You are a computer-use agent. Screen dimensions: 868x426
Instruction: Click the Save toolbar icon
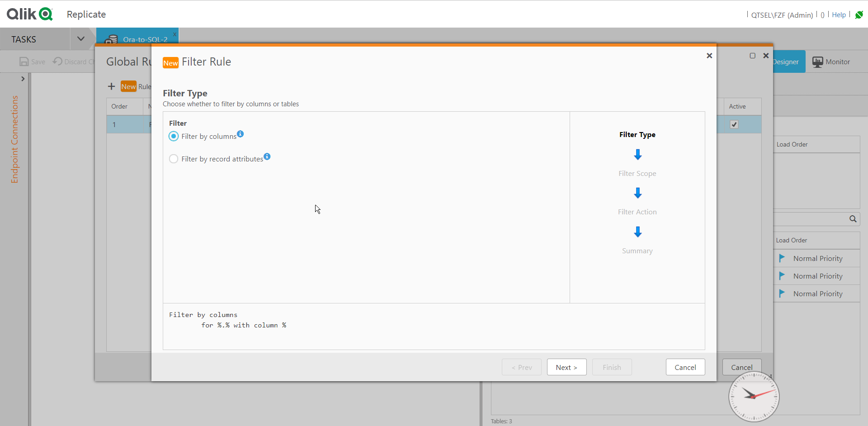coord(24,62)
